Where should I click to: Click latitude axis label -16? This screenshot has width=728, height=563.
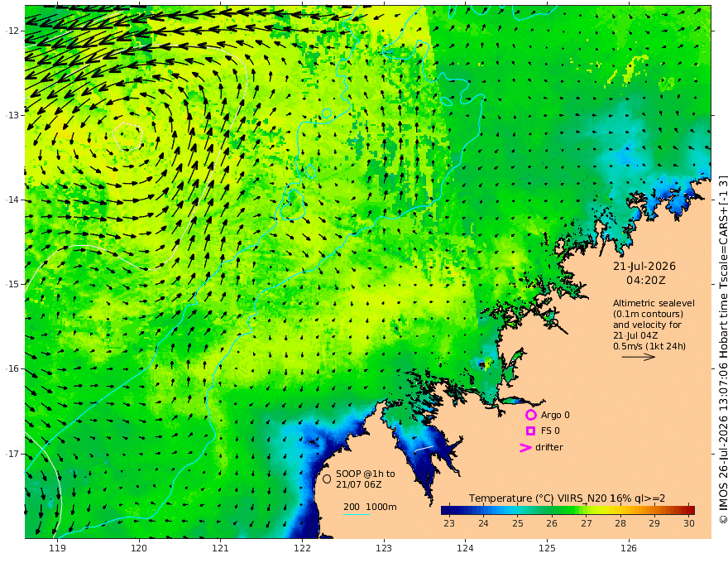[12, 368]
